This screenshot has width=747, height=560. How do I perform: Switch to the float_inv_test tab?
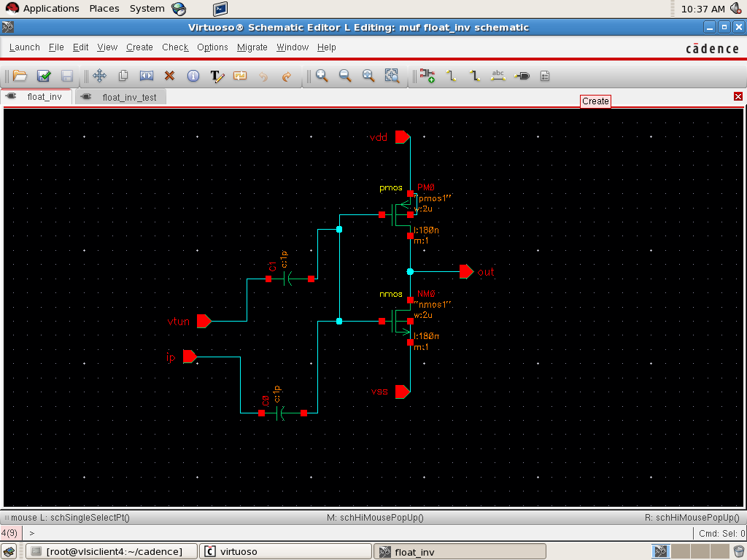point(122,97)
